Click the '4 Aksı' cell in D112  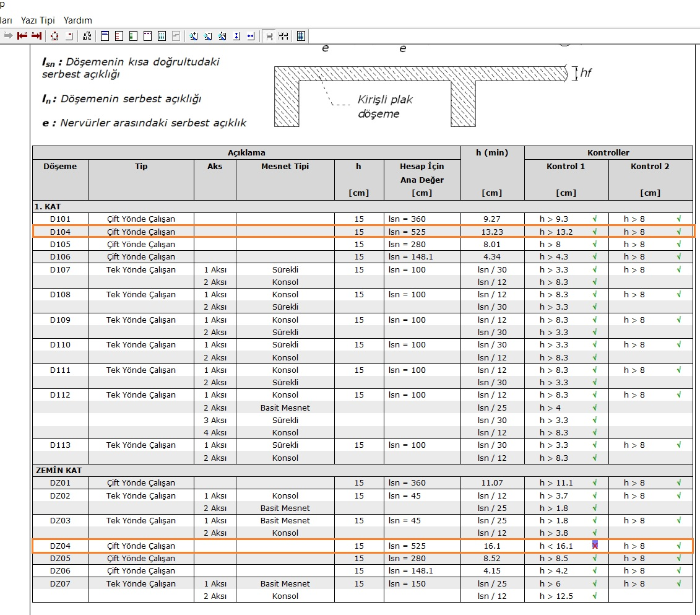pos(215,433)
